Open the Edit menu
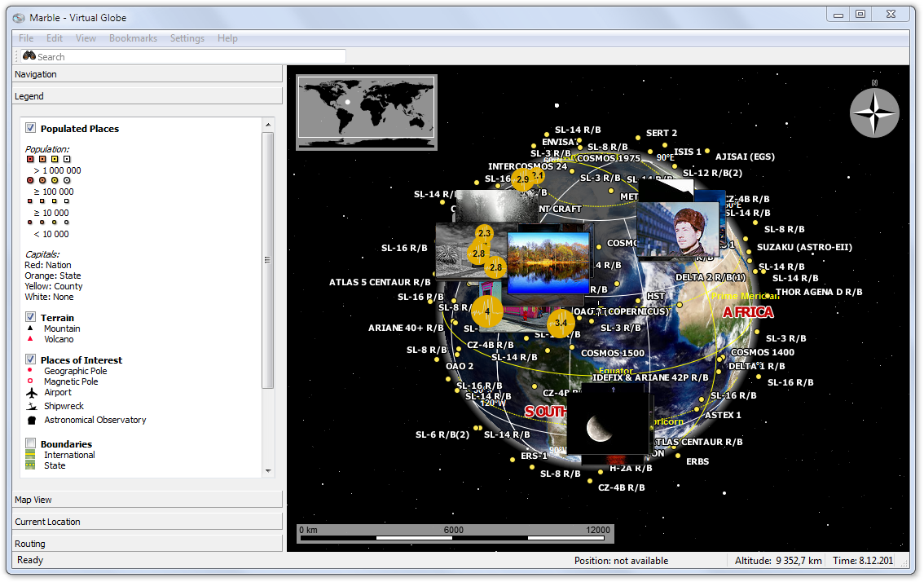Screen dimensions: 924x582 click(55, 38)
